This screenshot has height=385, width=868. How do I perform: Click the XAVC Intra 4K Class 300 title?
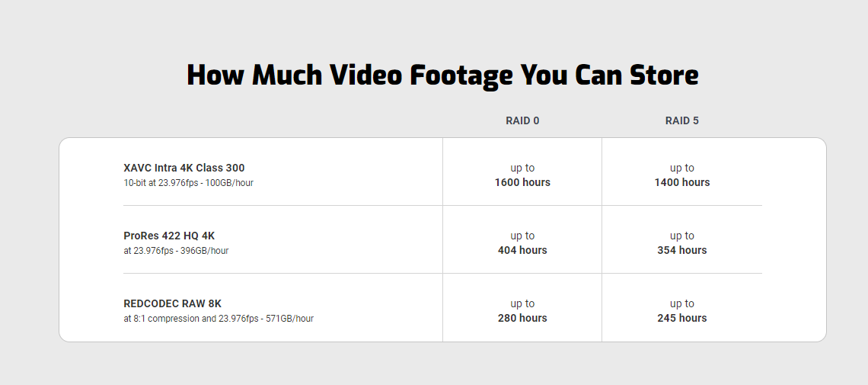pos(183,168)
